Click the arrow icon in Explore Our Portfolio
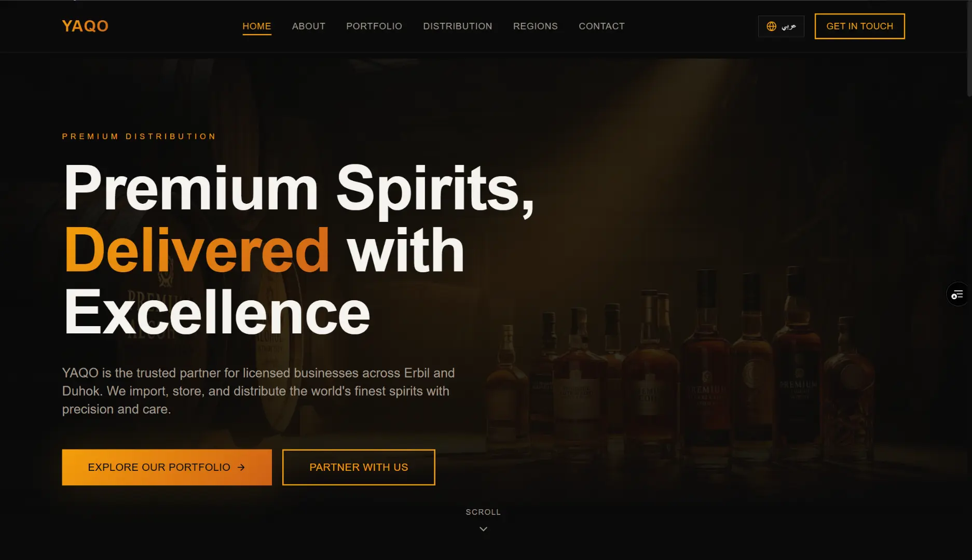Image resolution: width=972 pixels, height=560 pixels. click(241, 467)
